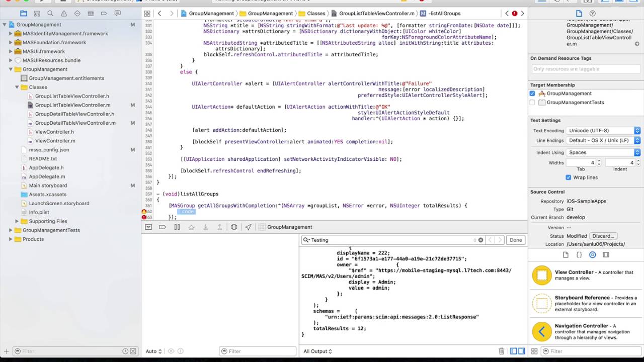This screenshot has height=362, width=644.
Task: Go back in editor history
Action: [159, 14]
